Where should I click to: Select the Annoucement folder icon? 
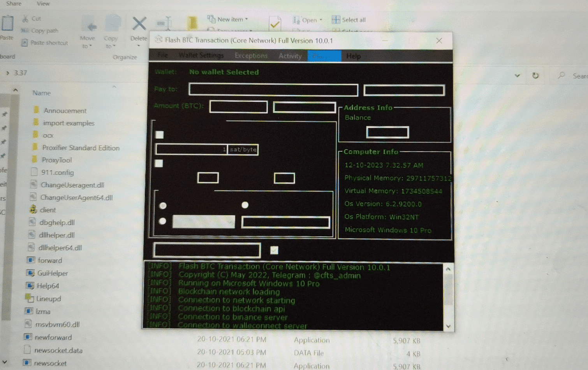[x=36, y=110]
